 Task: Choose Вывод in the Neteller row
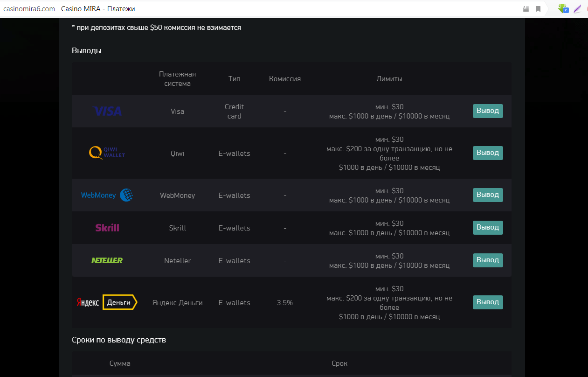[x=488, y=260]
